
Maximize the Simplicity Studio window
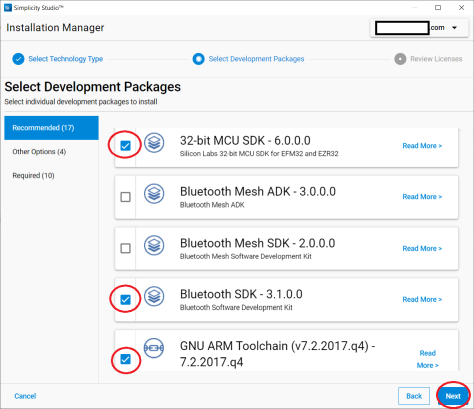point(438,7)
